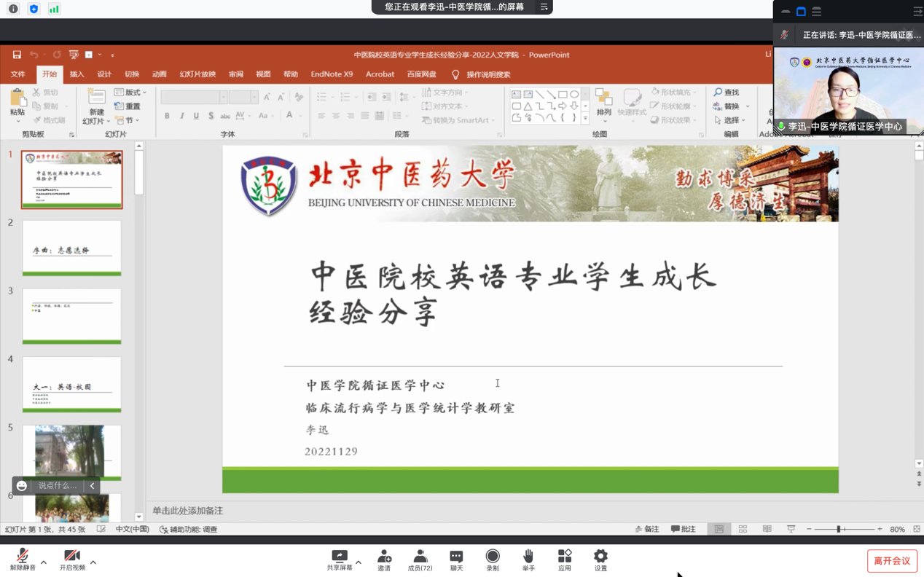Viewport: 924px width, 577px height.
Task: Open 成员(72) participants list
Action: pos(420,560)
